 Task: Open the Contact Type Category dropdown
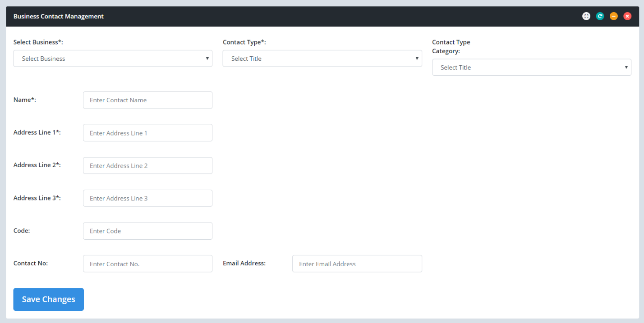click(x=531, y=68)
